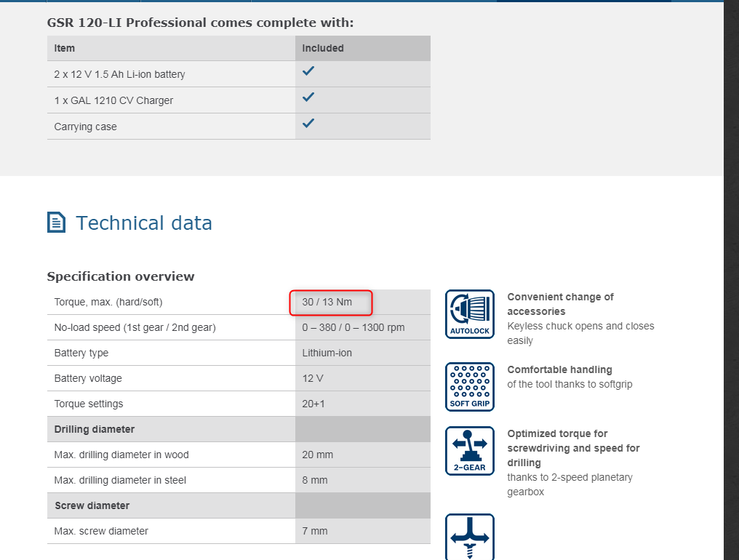Image resolution: width=739 pixels, height=560 pixels.
Task: Click the 'Screw diameter' section header
Action: (92, 505)
